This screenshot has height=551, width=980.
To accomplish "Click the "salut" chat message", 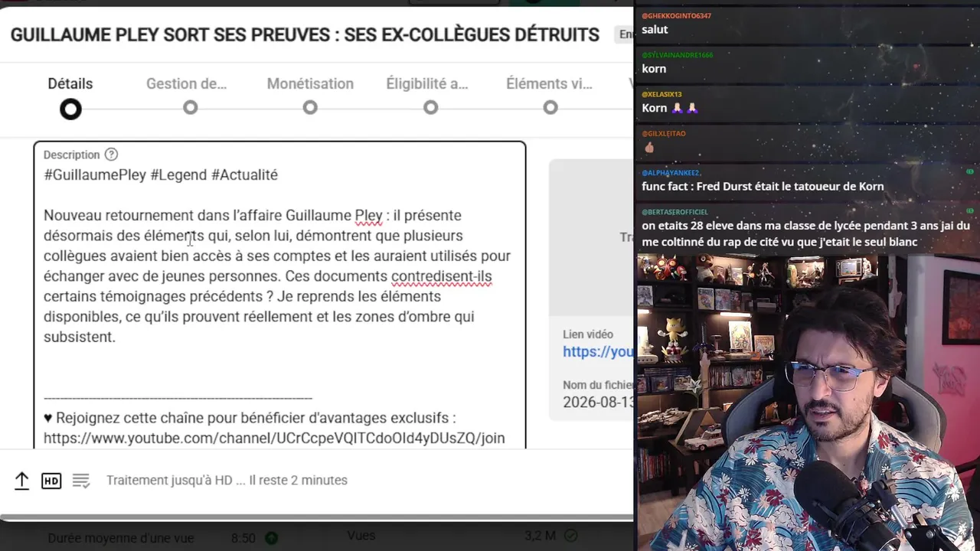I will 655,30.
